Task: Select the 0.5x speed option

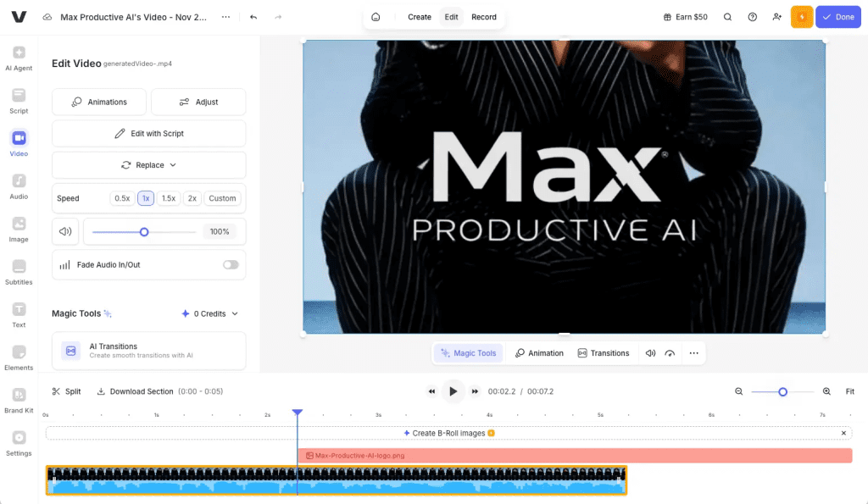Action: [x=122, y=198]
